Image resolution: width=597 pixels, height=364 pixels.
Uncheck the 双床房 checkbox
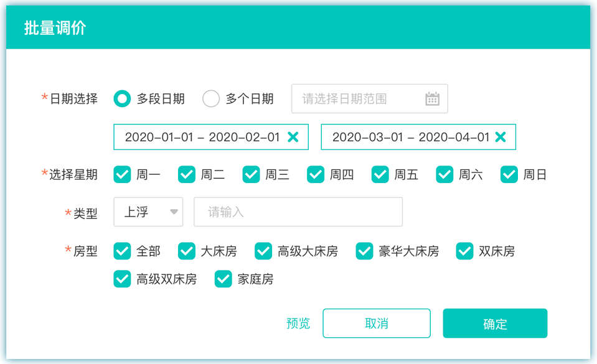coord(464,251)
